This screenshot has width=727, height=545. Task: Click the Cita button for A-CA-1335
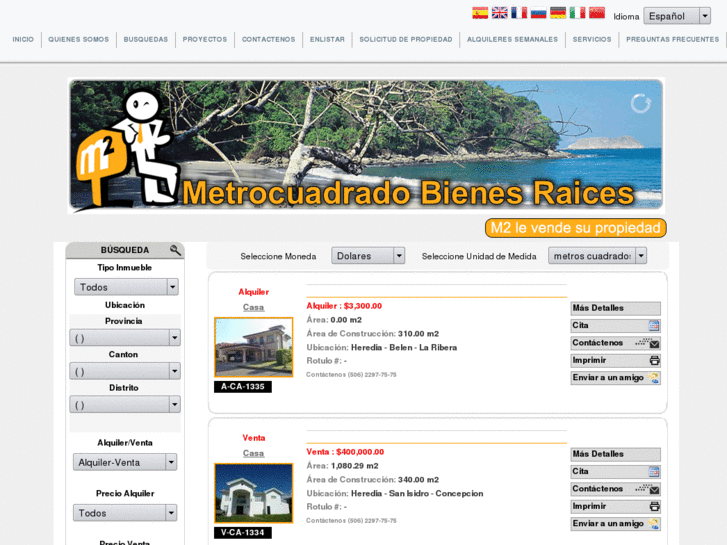coord(616,326)
